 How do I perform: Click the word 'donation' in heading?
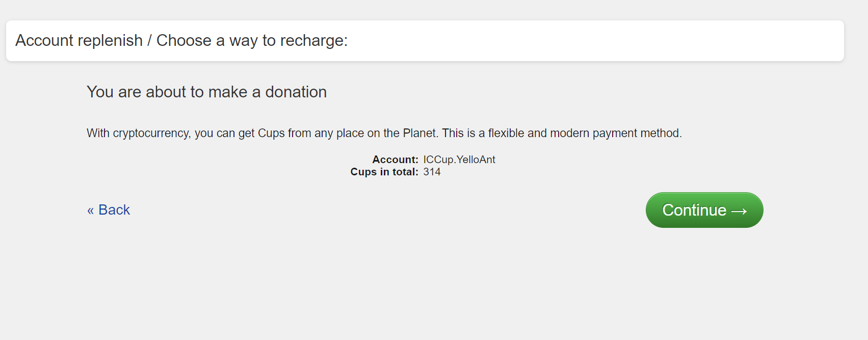(296, 92)
